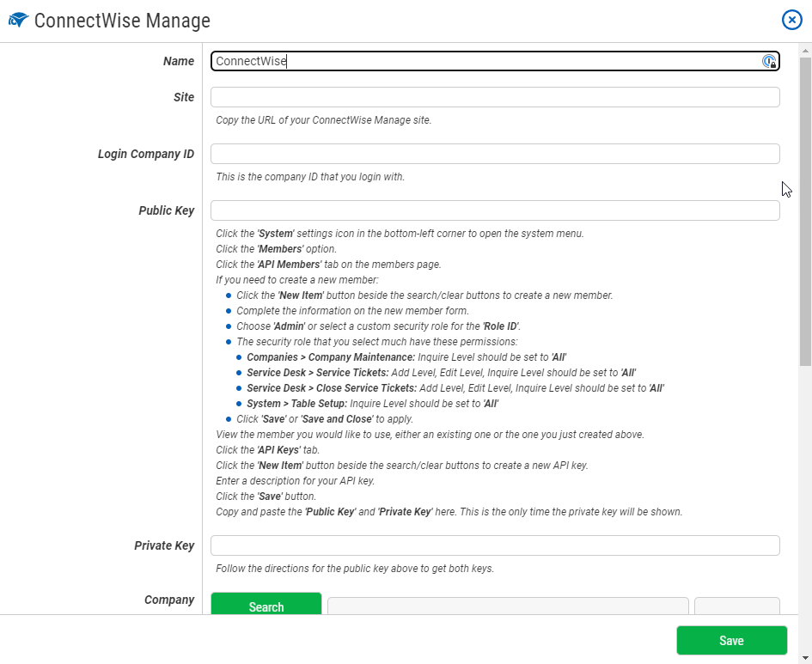Image resolution: width=812 pixels, height=664 pixels.
Task: Select the Login Company ID field
Action: (495, 154)
